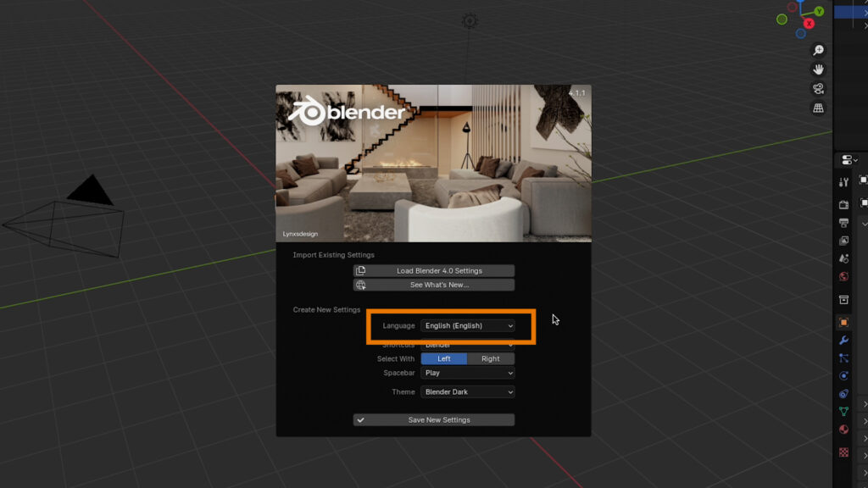
Task: Open the Shortcuts dropdown
Action: point(468,345)
